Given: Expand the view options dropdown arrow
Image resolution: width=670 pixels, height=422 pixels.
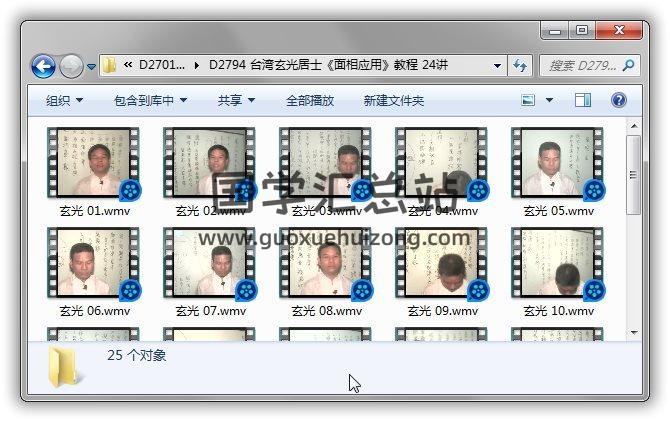Looking at the screenshot, I should tap(549, 101).
